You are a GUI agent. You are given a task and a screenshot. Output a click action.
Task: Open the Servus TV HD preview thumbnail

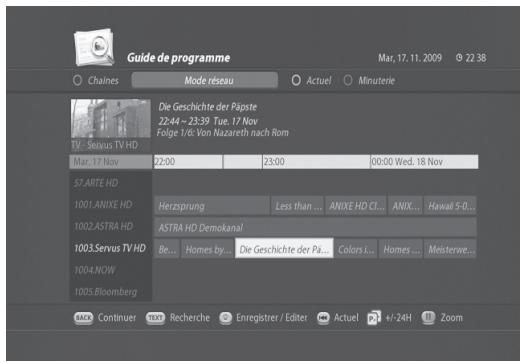pyautogui.click(x=111, y=118)
